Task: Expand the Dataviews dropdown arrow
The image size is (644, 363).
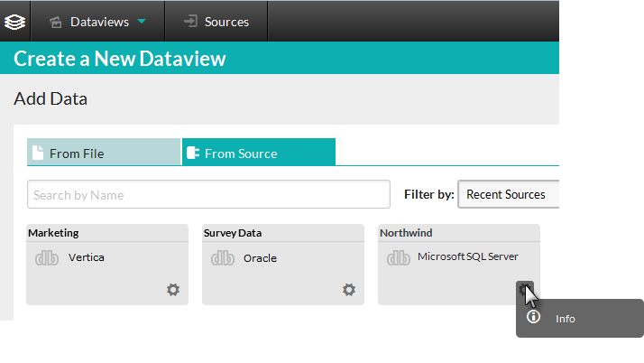Action: [142, 21]
